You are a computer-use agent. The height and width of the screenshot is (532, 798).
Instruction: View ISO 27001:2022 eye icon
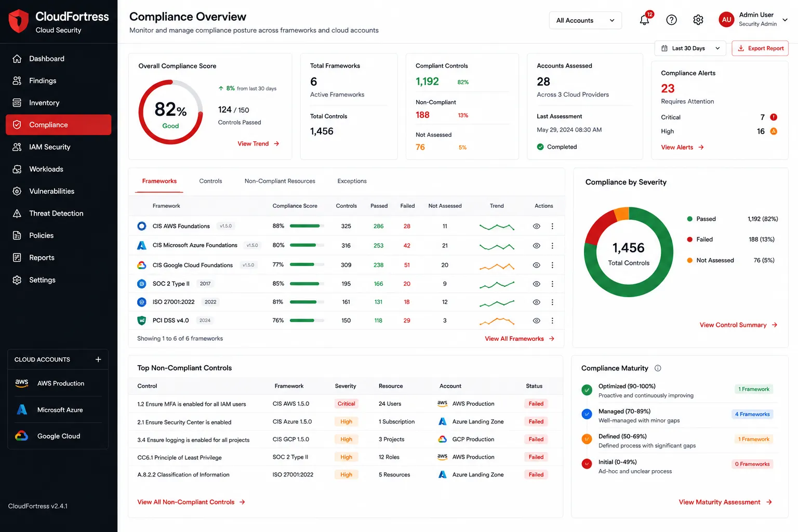[537, 302]
